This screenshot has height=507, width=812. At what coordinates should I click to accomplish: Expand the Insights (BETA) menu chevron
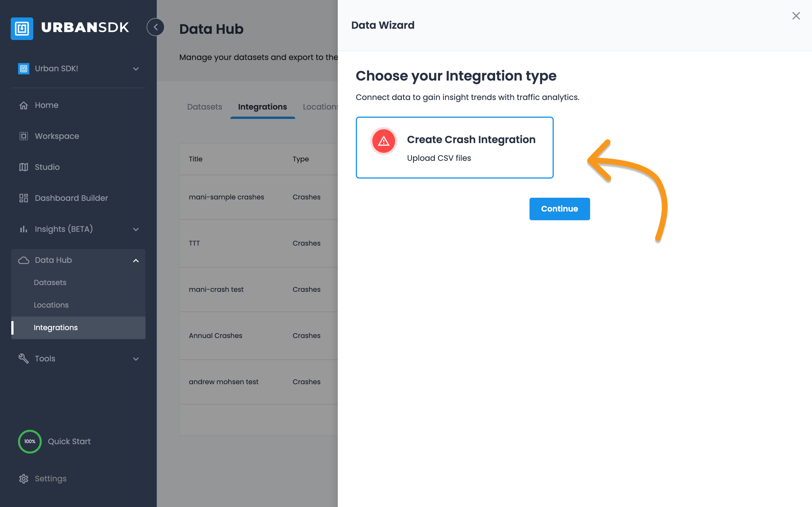click(136, 229)
